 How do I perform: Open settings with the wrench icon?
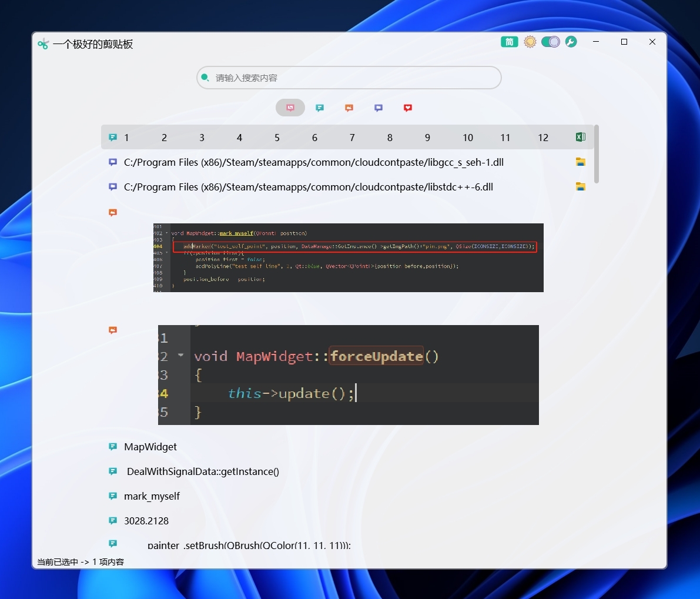coord(571,42)
